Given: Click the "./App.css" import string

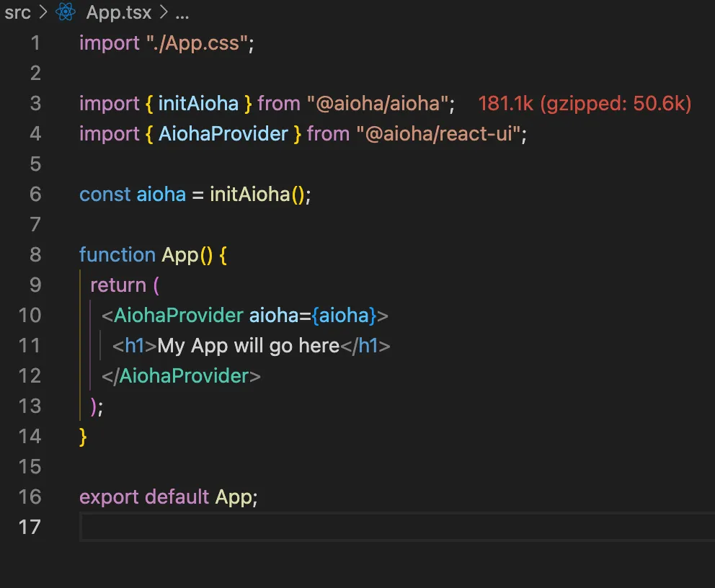Looking at the screenshot, I should 197,44.
